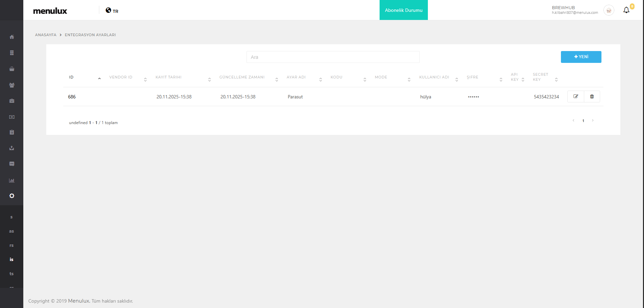Screen dimensions: 644x308
Task: Open the money bill sidebar icon
Action: pyautogui.click(x=12, y=117)
